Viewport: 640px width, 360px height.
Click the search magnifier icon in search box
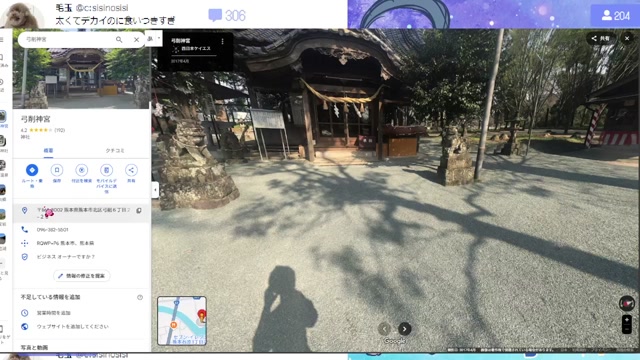point(119,40)
